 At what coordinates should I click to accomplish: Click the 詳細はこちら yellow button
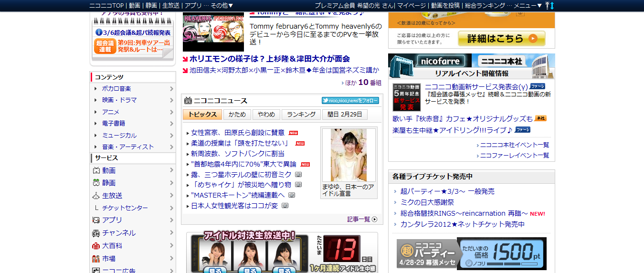502,39
